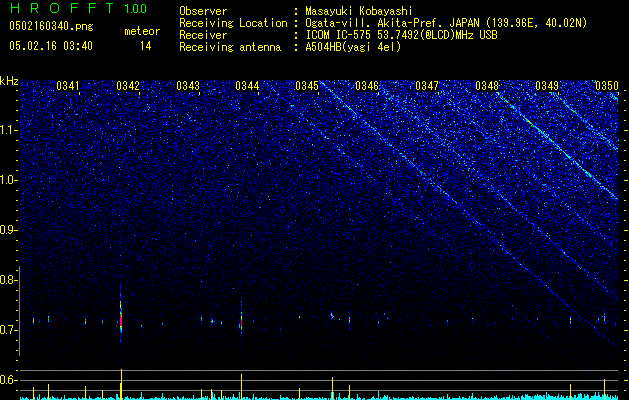Click the 0346 time marker
This screenshot has height=400, width=629.
pos(367,86)
